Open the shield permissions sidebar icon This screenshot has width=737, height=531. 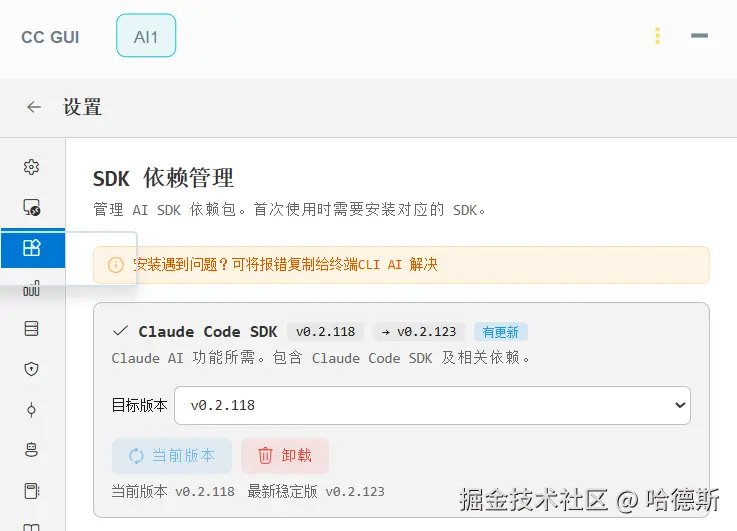tap(31, 369)
